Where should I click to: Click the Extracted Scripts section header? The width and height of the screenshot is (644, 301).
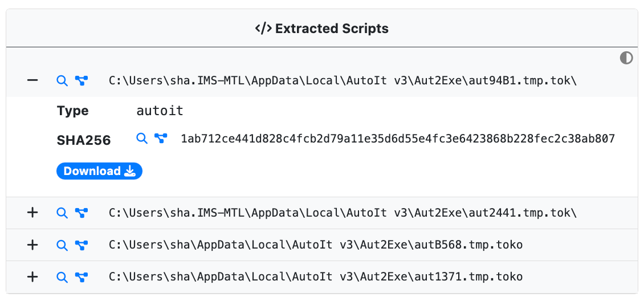(322, 29)
